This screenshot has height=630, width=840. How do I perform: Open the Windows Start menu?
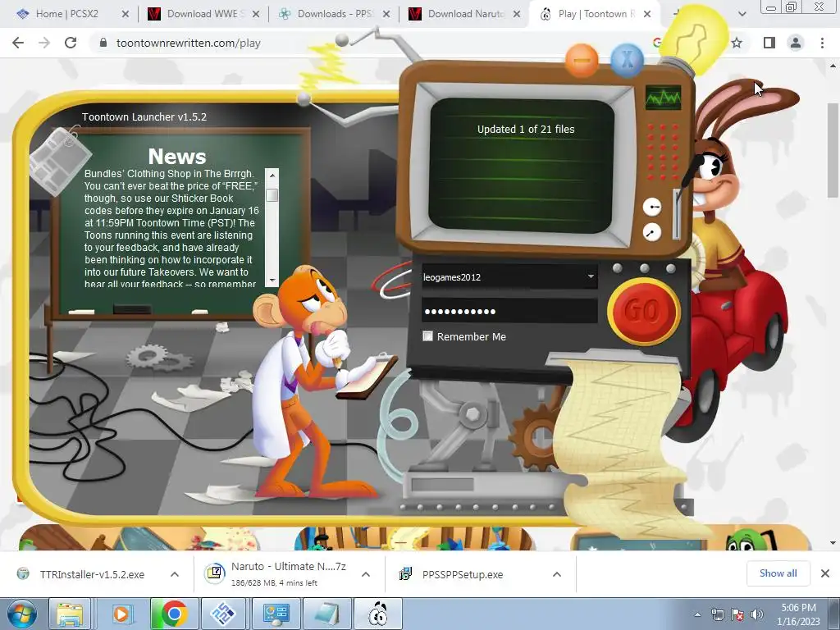pos(22,614)
